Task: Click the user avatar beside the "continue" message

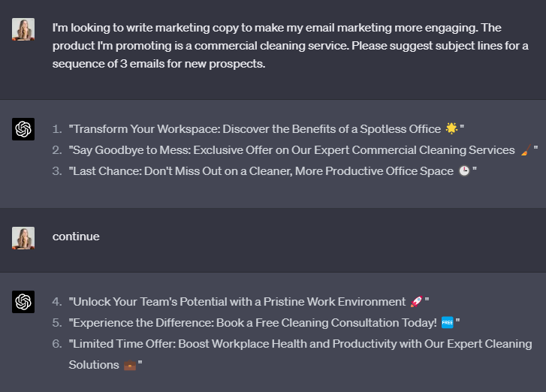Action: [23, 238]
